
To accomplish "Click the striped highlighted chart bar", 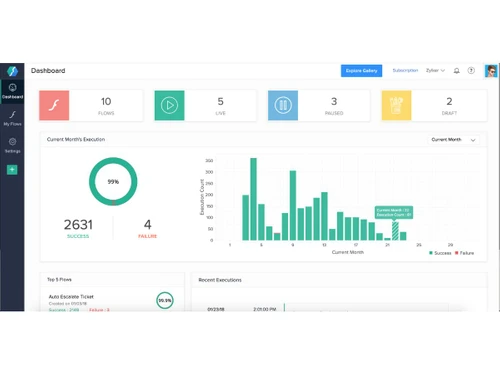I will click(x=395, y=231).
